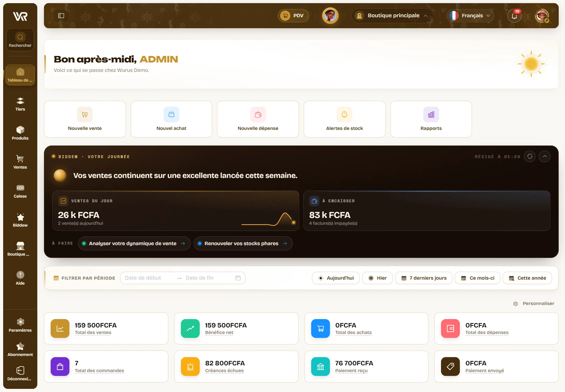Click the Wurus logo in sidebar
This screenshot has width=565, height=392.
click(20, 16)
